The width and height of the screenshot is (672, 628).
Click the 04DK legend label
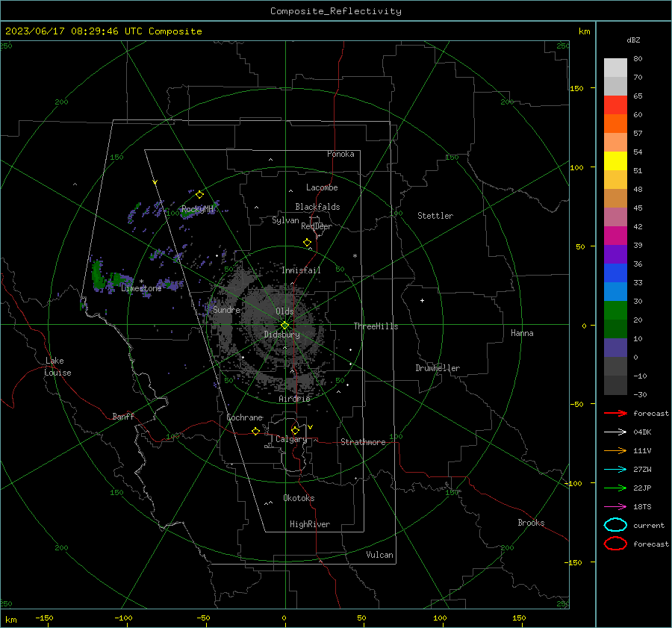click(x=642, y=432)
